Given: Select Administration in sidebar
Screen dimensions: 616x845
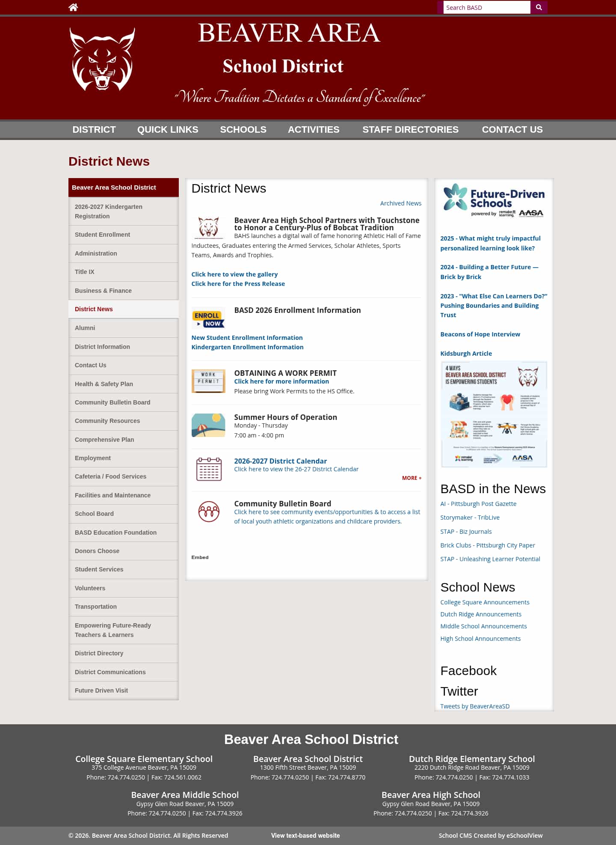Looking at the screenshot, I should pyautogui.click(x=124, y=253).
